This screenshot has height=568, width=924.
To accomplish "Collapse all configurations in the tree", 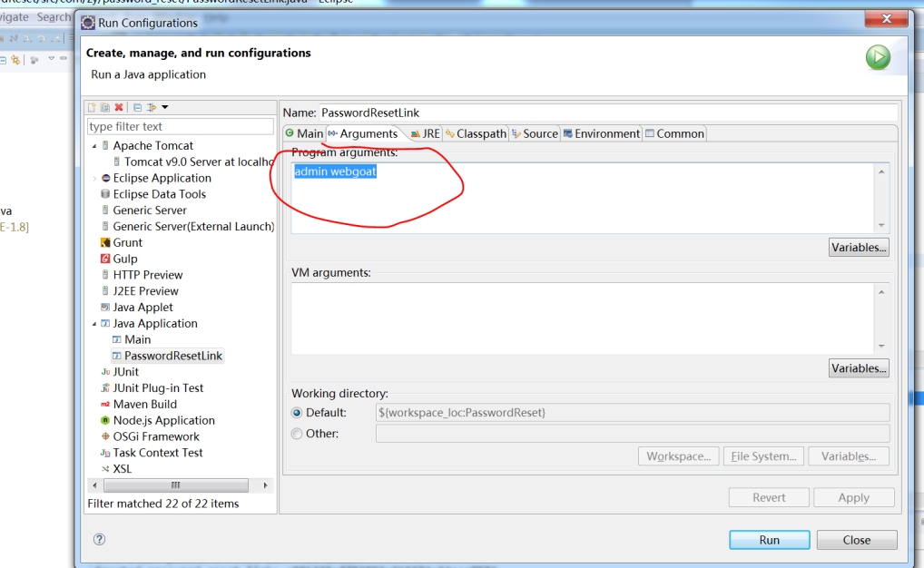I will [x=137, y=107].
